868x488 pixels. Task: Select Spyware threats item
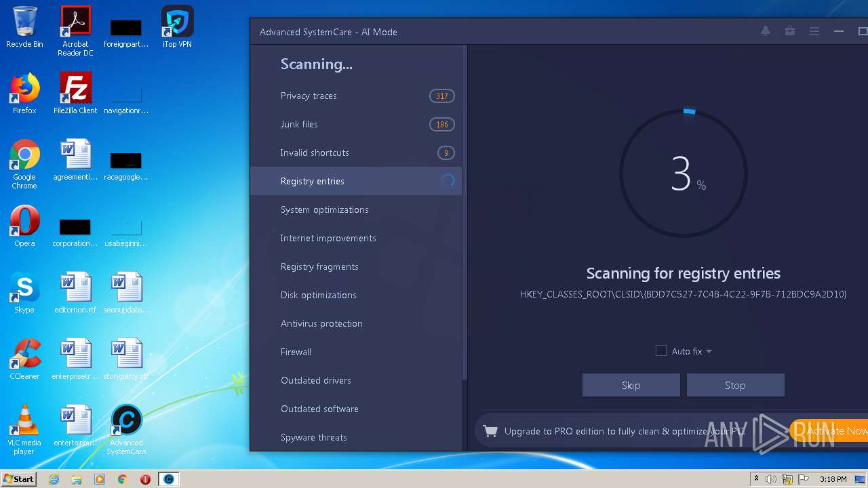[356, 437]
